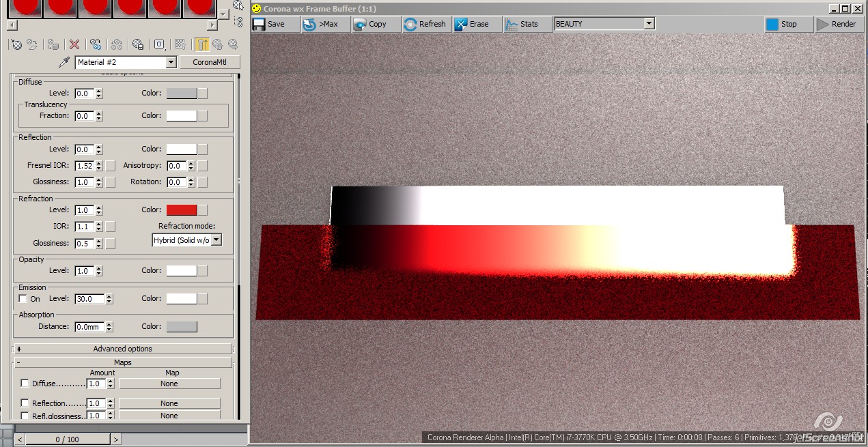Open the Absorption color swatch
The image size is (868, 447).
[182, 327]
